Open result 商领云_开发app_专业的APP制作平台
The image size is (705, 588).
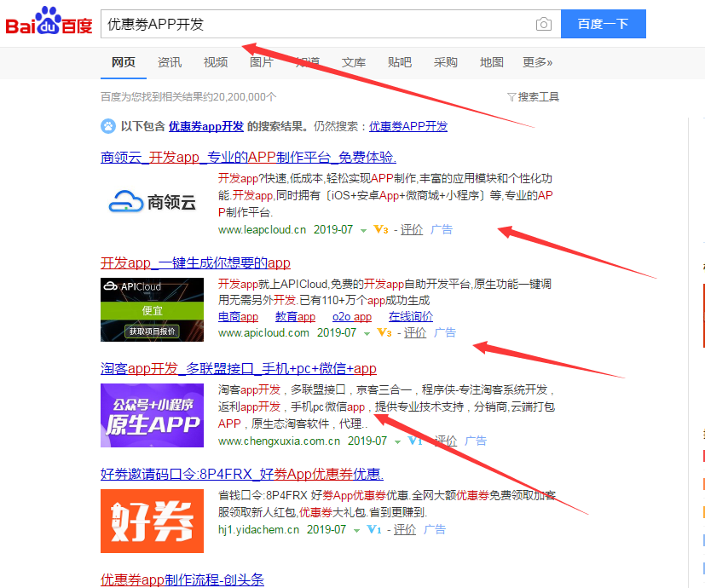pos(248,157)
